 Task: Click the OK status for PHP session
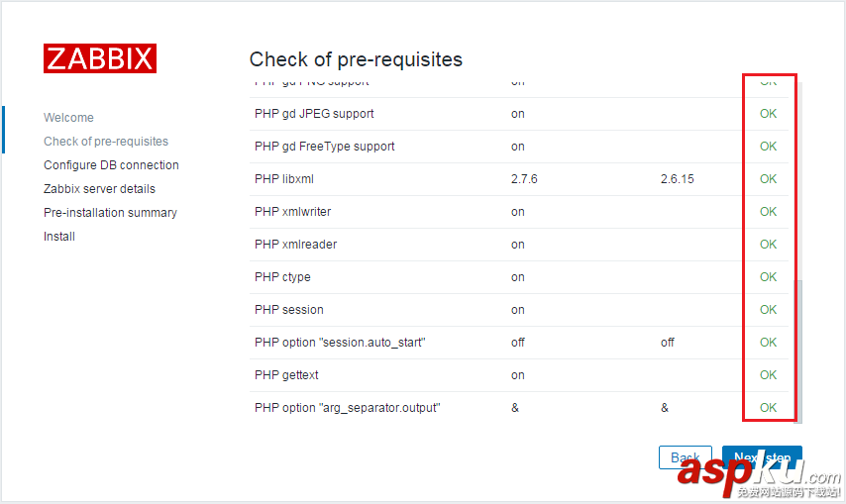click(x=768, y=310)
